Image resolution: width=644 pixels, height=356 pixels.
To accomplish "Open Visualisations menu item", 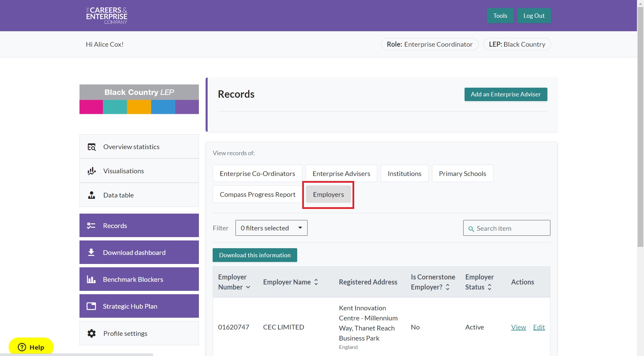I will [x=139, y=171].
